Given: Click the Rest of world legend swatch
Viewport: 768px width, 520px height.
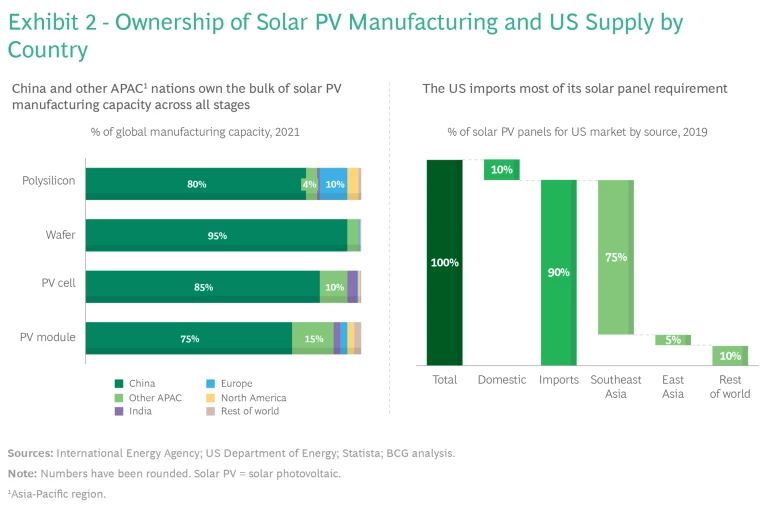Looking at the screenshot, I should point(211,411).
